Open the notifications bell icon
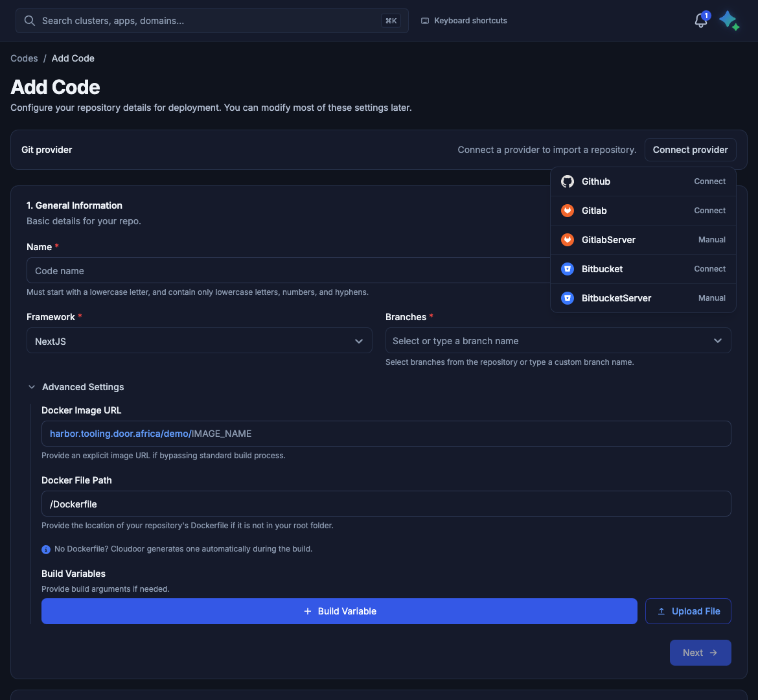Viewport: 758px width, 700px height. tap(700, 21)
